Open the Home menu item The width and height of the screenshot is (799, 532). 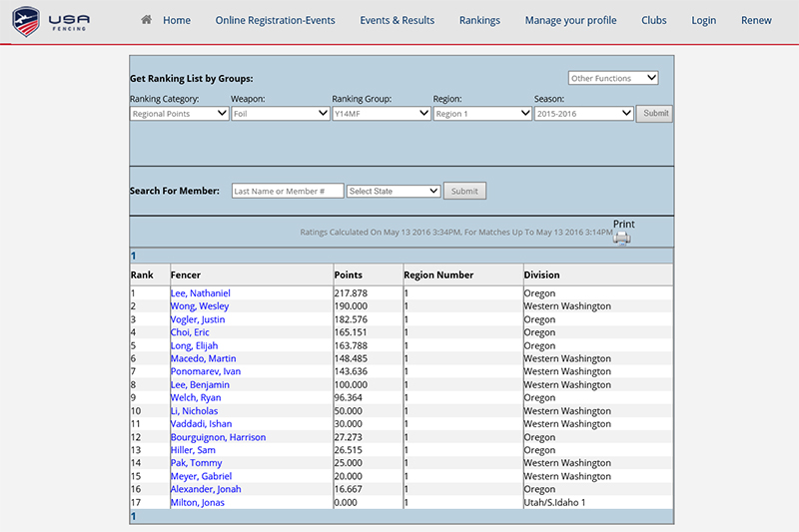[177, 20]
